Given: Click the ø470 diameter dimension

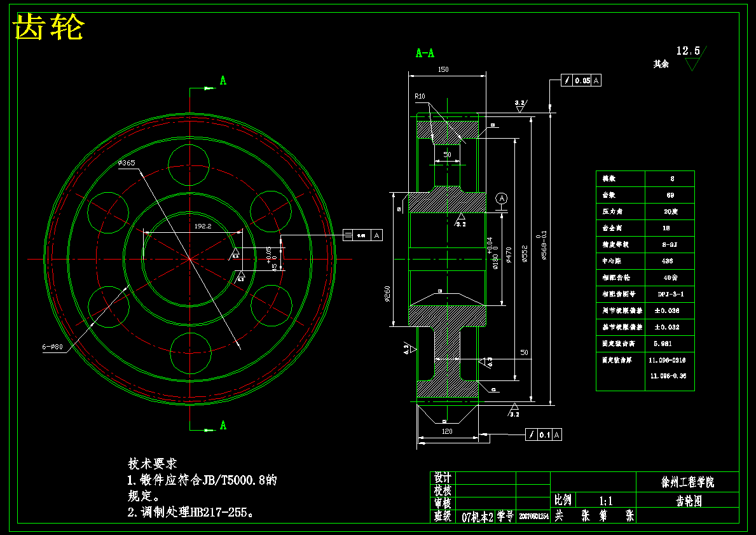Looking at the screenshot, I should [509, 254].
